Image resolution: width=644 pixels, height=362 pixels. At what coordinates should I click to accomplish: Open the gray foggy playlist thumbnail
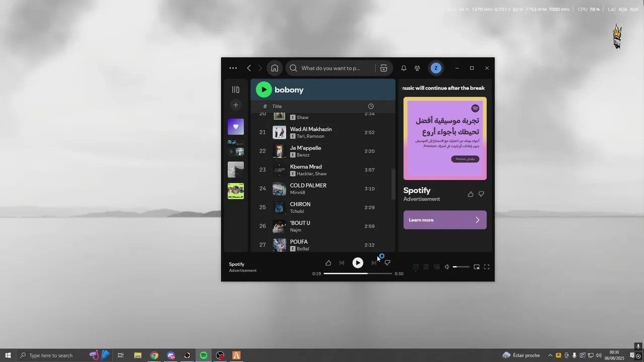click(x=235, y=169)
